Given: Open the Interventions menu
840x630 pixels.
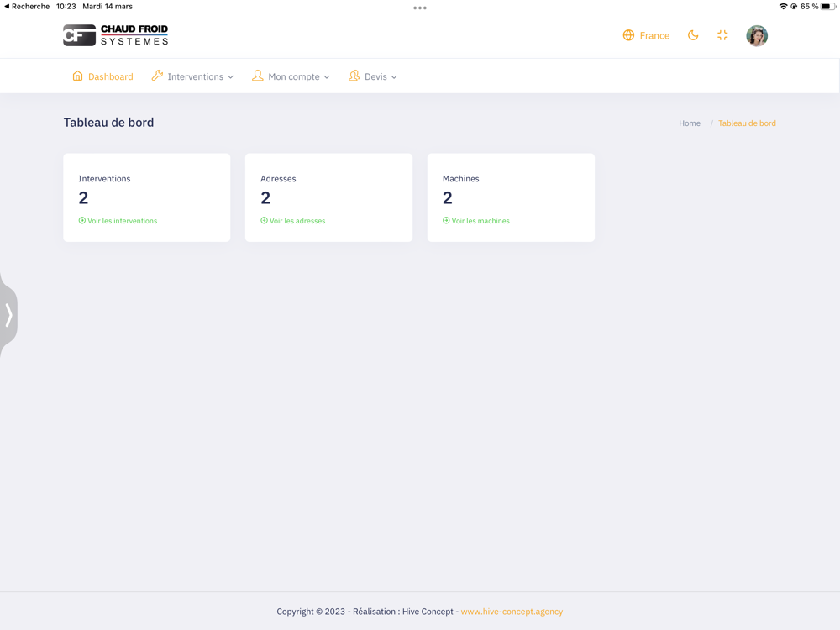Looking at the screenshot, I should coord(193,76).
